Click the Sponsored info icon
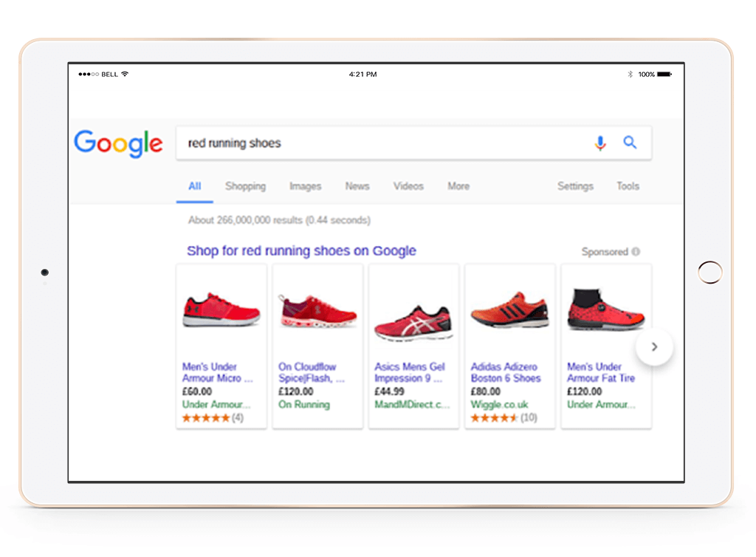The image size is (756, 557). (636, 252)
